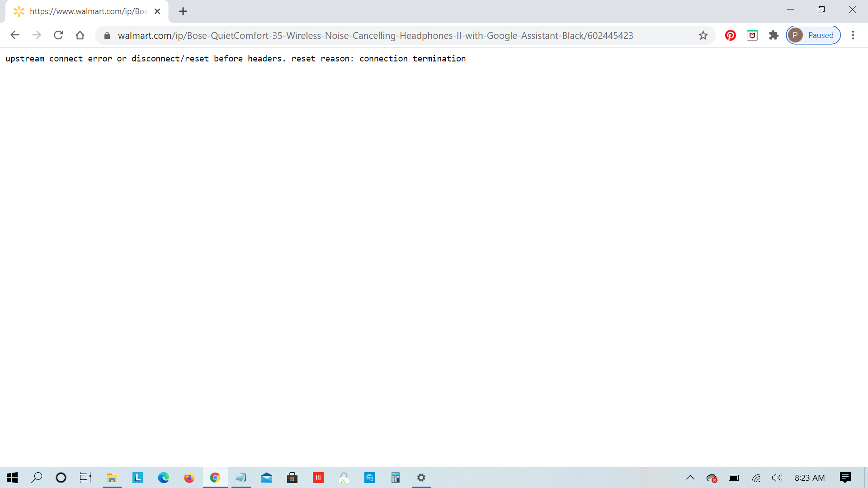Open the Pinterest extension

(731, 35)
